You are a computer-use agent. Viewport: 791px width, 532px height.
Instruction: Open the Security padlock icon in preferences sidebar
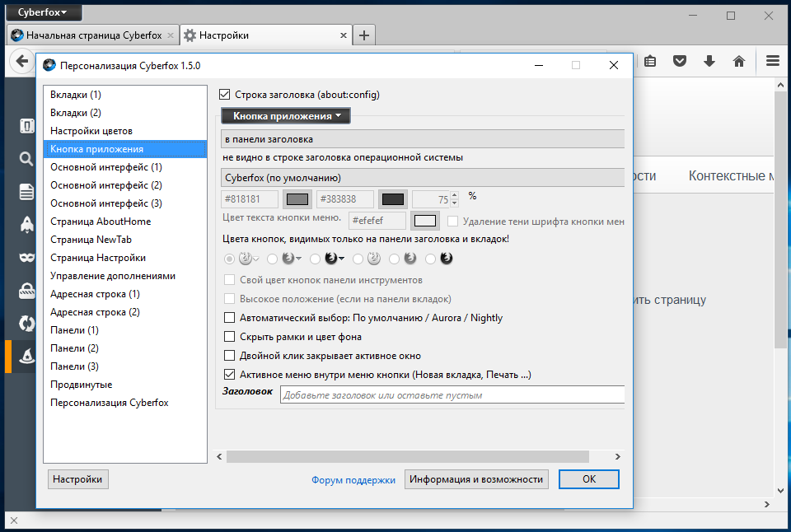26,291
